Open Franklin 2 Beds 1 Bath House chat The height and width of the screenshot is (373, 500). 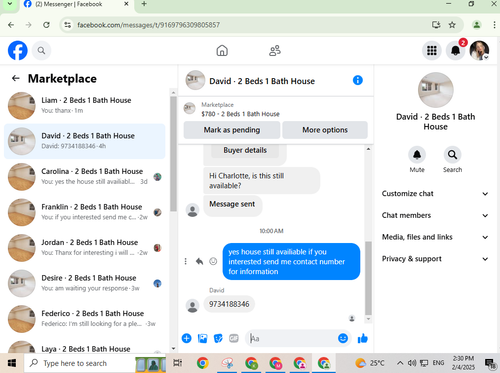pyautogui.click(x=85, y=212)
